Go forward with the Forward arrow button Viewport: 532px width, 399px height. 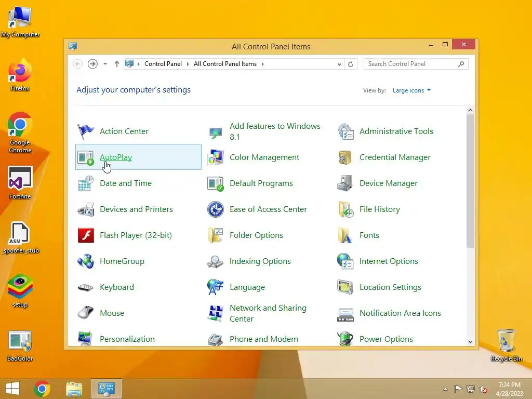point(92,64)
